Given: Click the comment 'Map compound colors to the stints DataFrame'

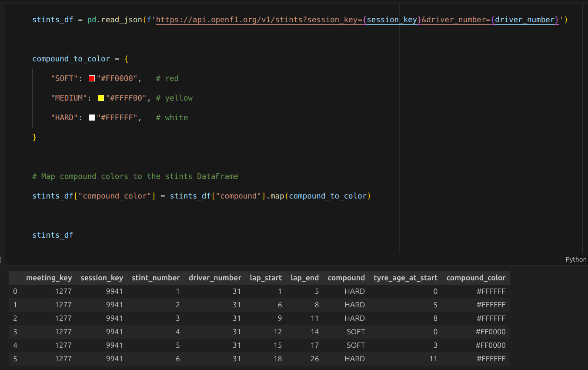Looking at the screenshot, I should coord(135,176).
